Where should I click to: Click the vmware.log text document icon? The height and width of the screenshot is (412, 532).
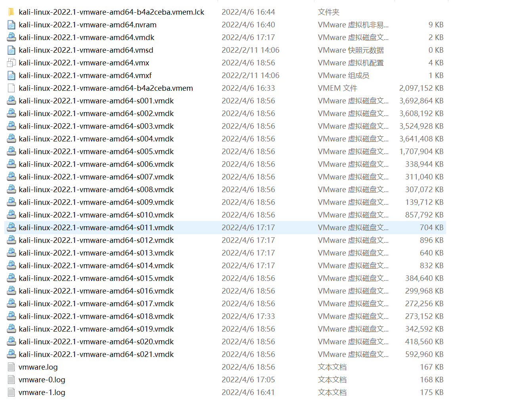11,367
